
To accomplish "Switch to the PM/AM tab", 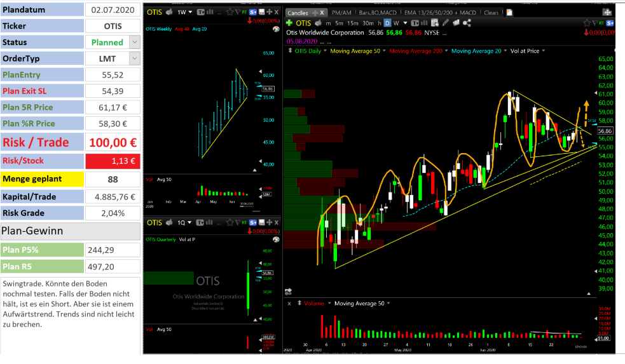I will point(341,13).
